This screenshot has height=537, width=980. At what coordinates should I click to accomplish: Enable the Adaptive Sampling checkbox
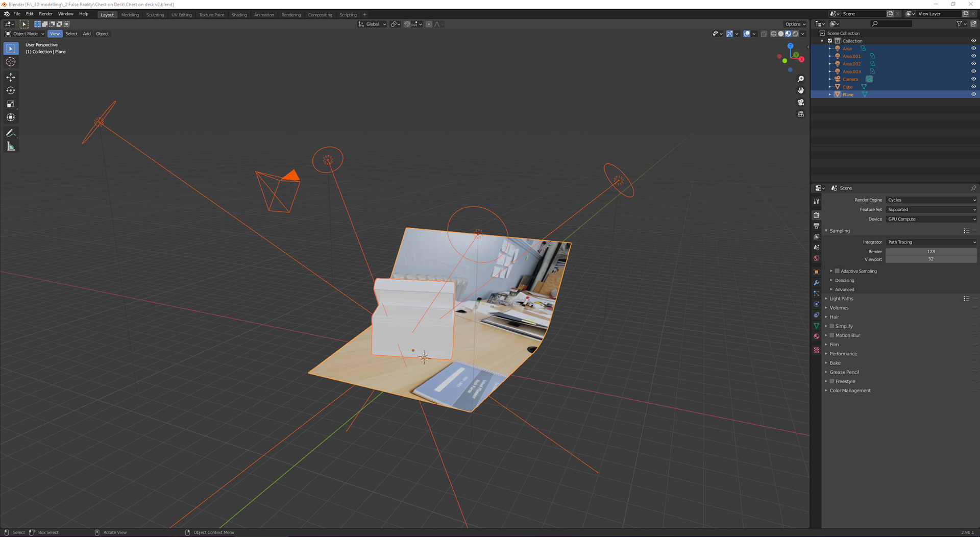837,271
